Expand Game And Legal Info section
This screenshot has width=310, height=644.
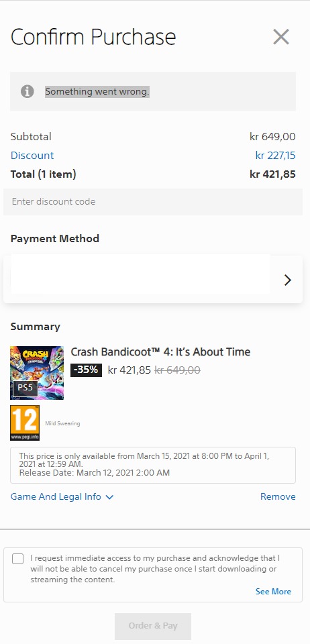tap(62, 496)
